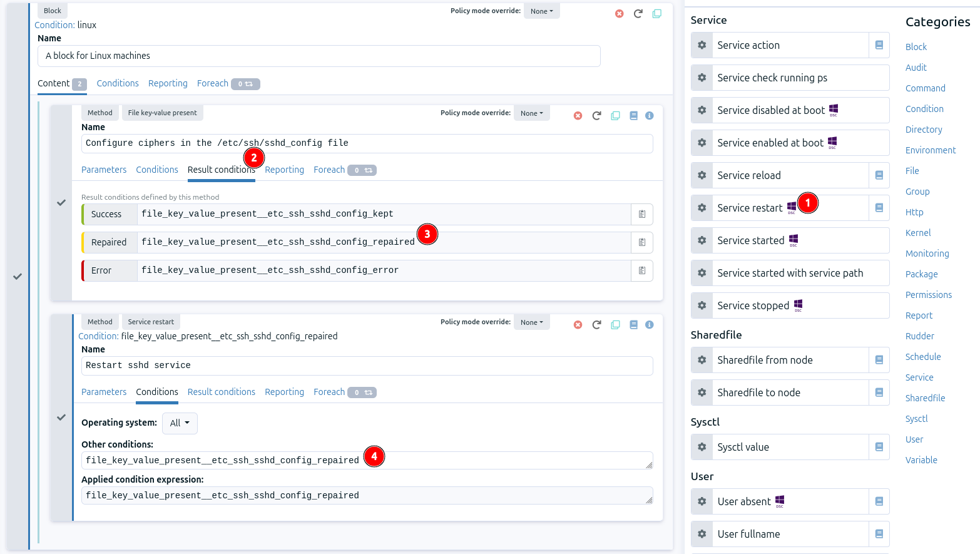Remove the Linux block with red X icon

click(619, 14)
